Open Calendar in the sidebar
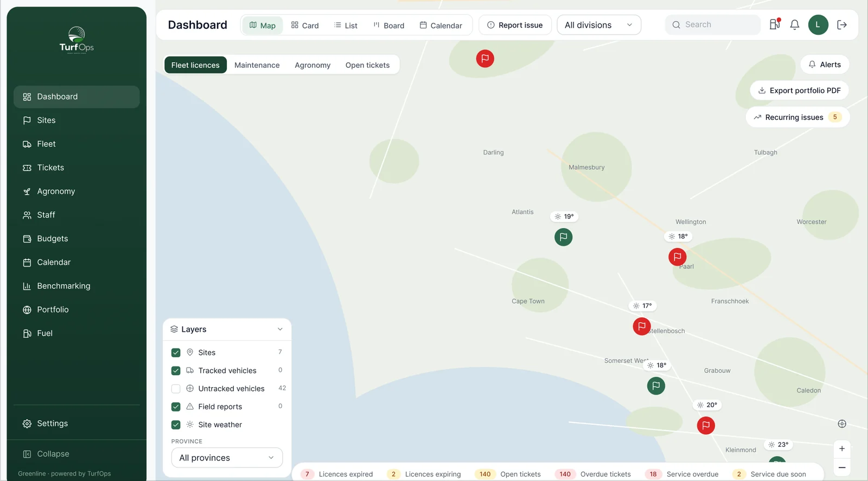 point(76,262)
